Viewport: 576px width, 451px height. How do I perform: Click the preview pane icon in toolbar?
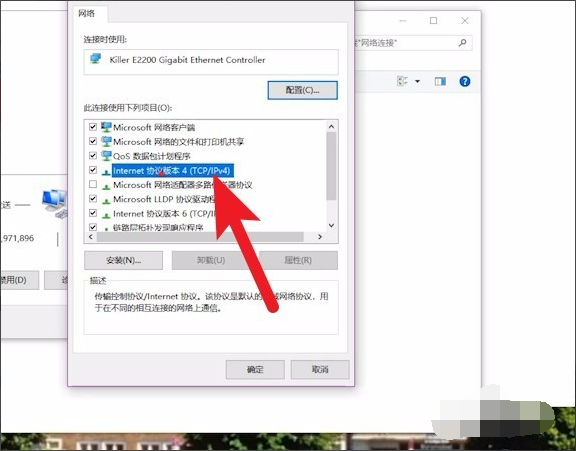pos(440,81)
